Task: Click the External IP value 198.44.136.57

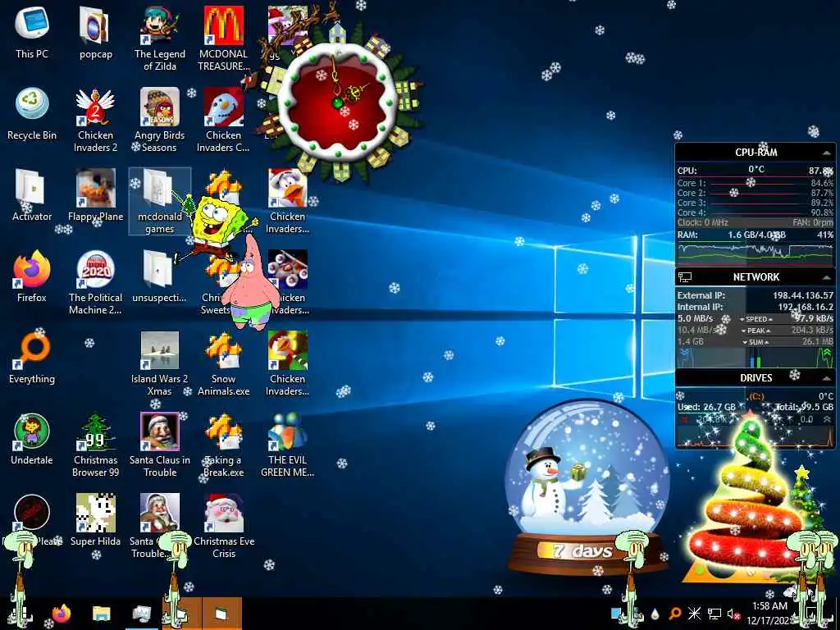Action: [803, 295]
